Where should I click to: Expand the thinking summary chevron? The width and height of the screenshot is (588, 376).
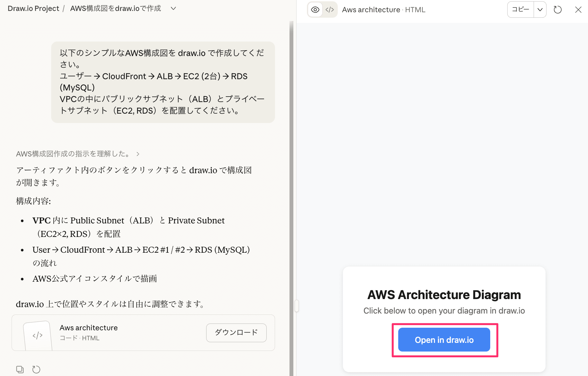138,154
